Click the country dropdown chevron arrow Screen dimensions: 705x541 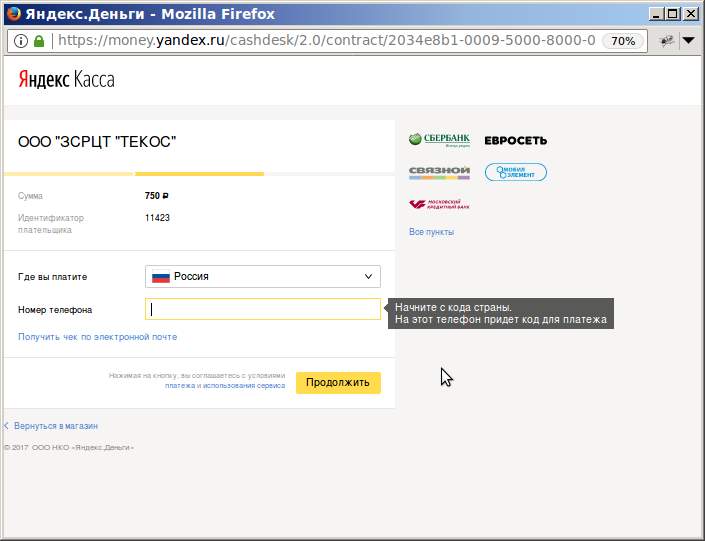coord(368,277)
